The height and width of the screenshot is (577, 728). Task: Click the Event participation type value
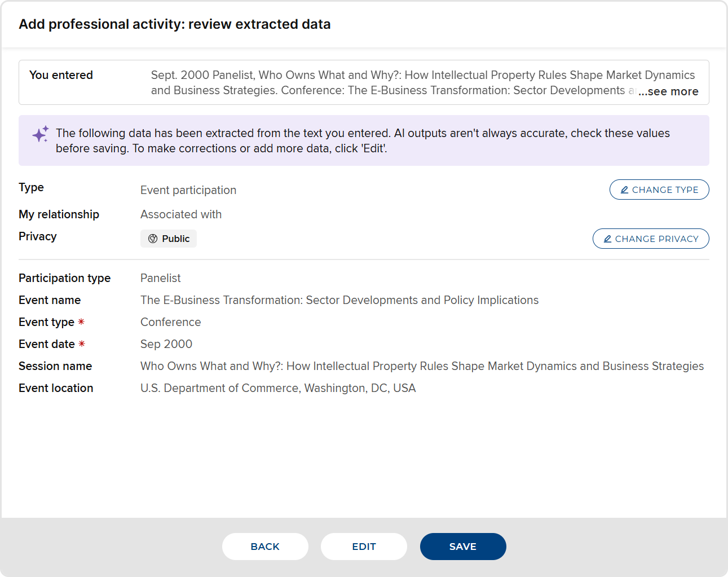pos(188,190)
